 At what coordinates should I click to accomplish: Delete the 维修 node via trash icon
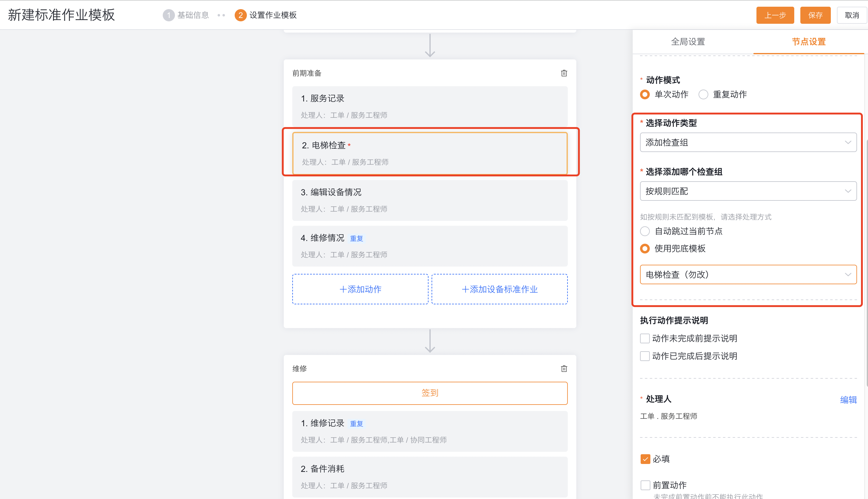(x=564, y=368)
